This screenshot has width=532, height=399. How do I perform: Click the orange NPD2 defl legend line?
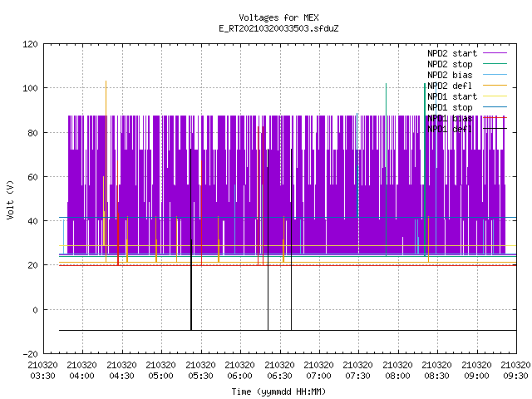point(495,85)
